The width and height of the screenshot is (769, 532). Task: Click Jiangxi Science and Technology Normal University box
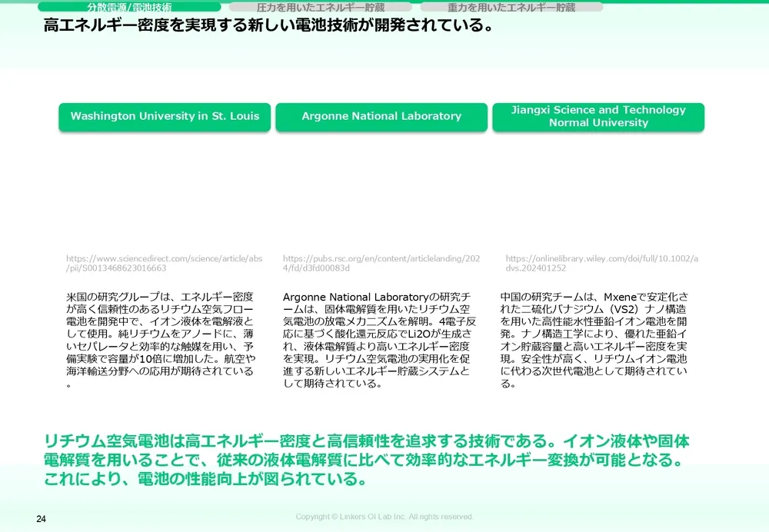598,116
